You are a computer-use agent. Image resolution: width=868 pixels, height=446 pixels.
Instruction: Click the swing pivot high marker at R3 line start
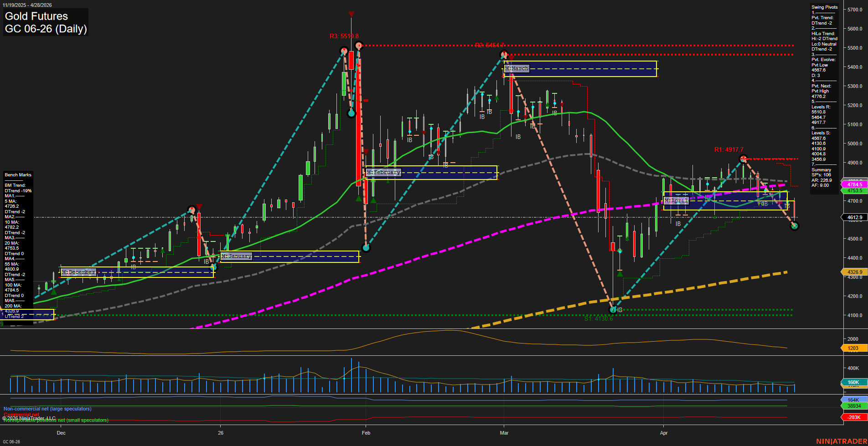(x=358, y=46)
